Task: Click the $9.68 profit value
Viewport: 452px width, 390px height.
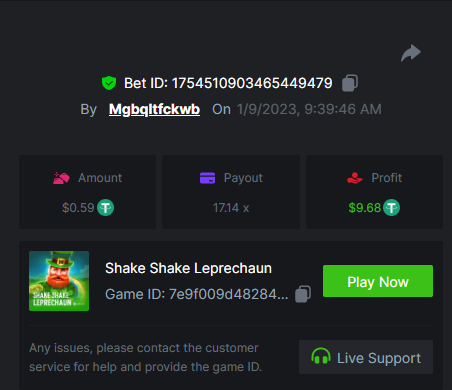Action: 365,208
